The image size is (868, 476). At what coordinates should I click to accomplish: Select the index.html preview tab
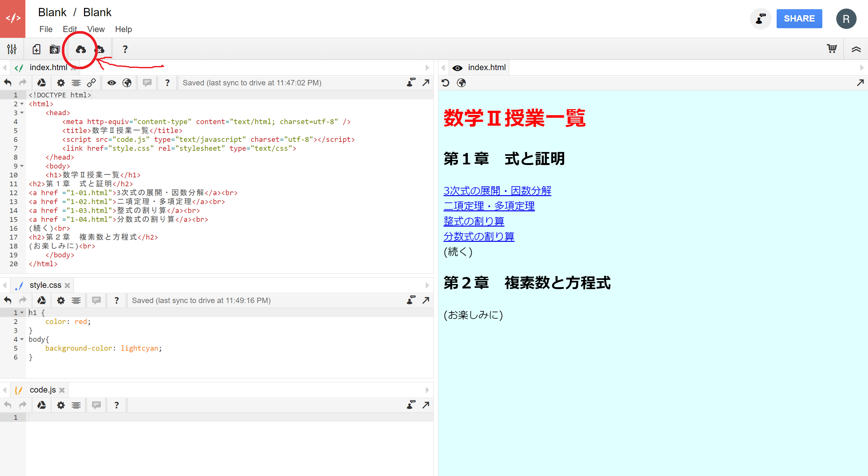[x=479, y=67]
